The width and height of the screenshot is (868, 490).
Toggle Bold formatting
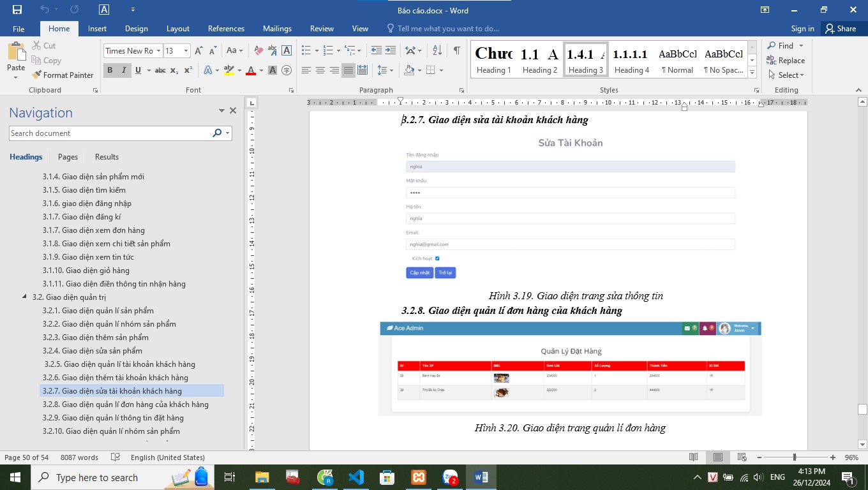point(110,70)
